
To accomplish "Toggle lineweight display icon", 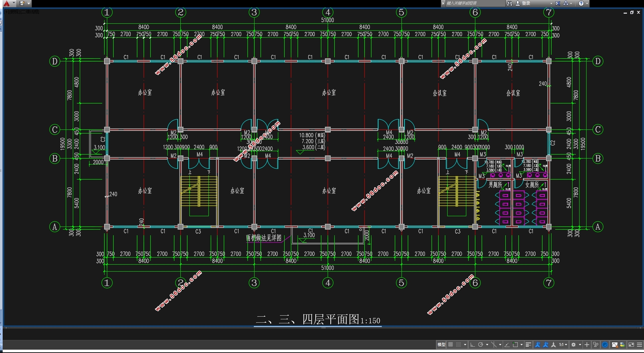I will tap(528, 345).
